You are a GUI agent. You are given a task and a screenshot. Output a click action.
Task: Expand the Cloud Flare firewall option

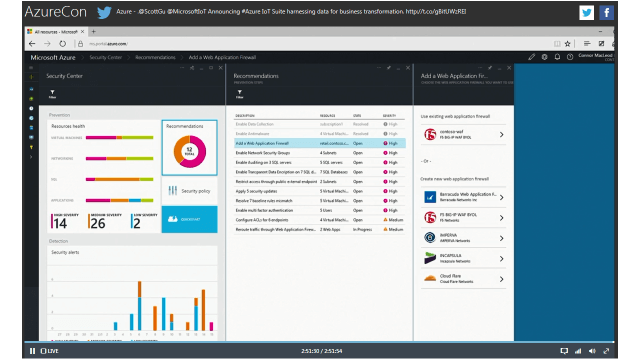tap(463, 279)
